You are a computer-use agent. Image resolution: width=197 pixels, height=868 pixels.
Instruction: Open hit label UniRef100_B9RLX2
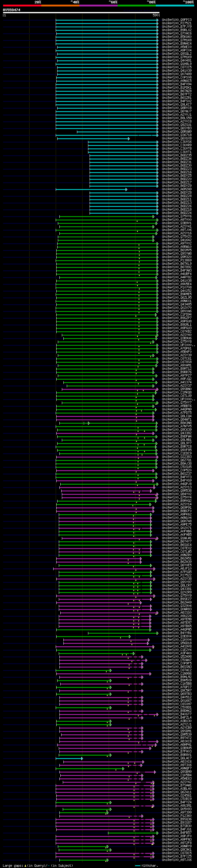177,30
